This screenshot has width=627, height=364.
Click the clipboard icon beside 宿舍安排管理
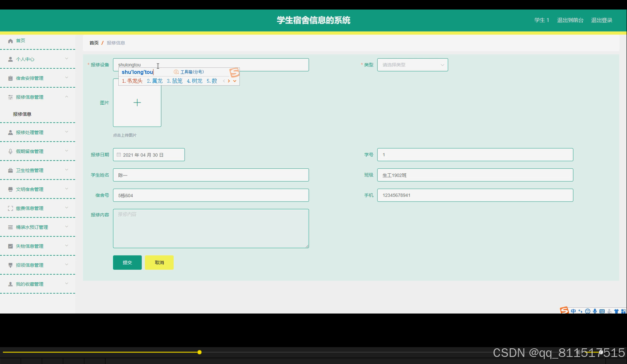pos(10,78)
